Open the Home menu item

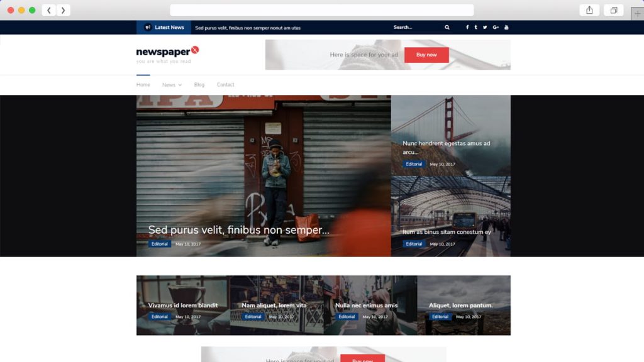143,85
